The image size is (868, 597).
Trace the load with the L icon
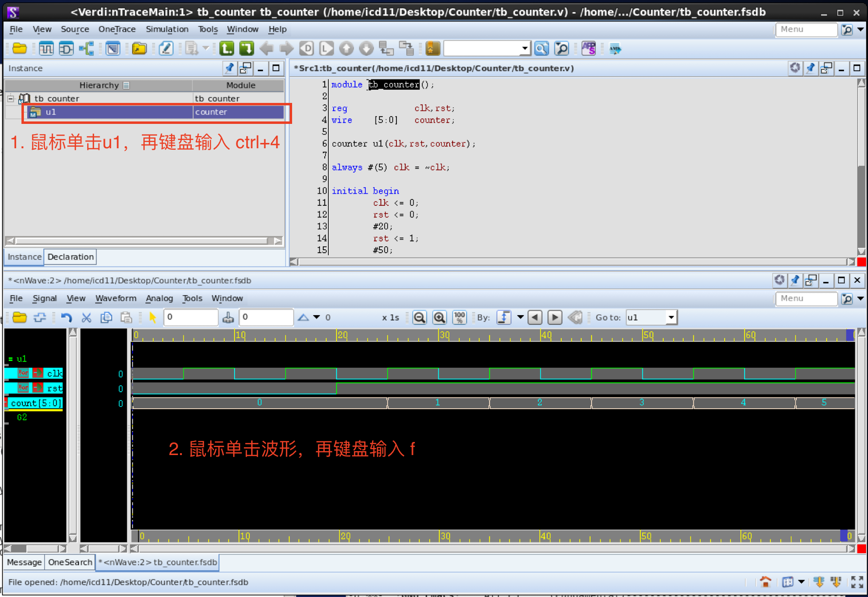tap(326, 48)
